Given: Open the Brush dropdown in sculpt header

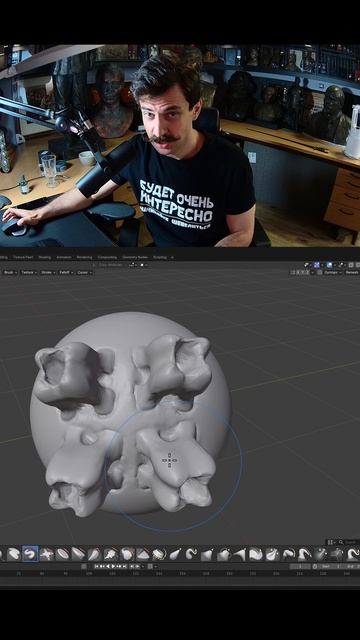Looking at the screenshot, I should (x=10, y=272).
